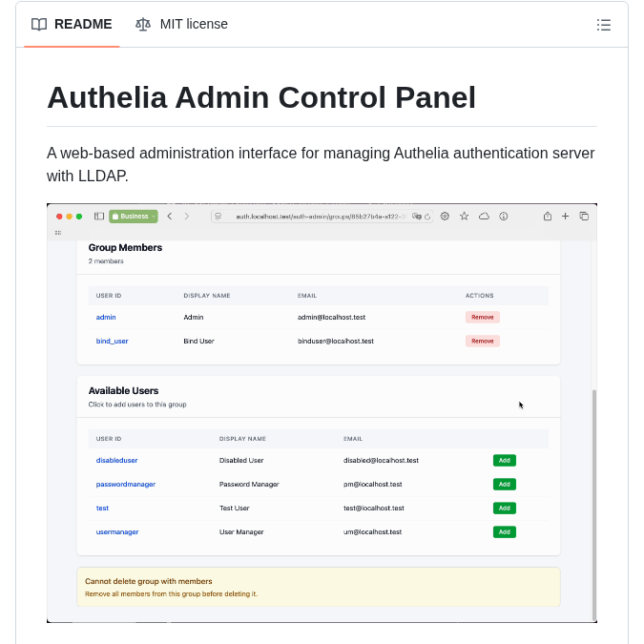Click the test@localhost.test email

tap(374, 509)
